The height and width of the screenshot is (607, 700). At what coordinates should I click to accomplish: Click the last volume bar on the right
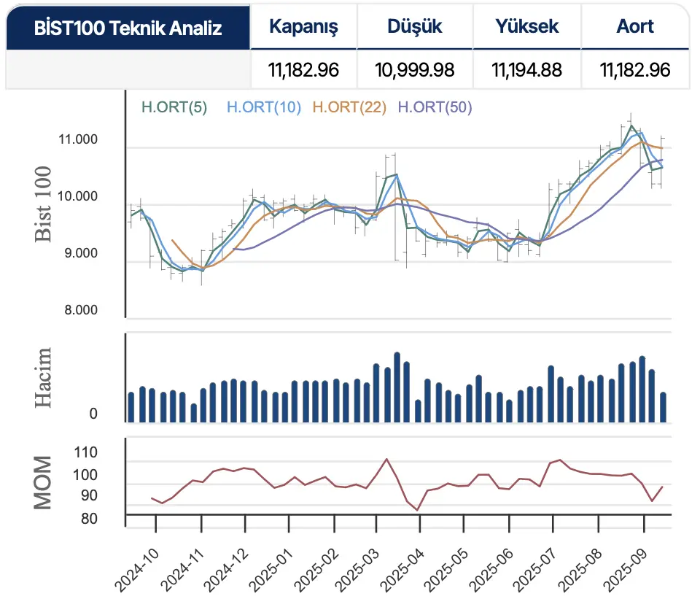tap(663, 407)
